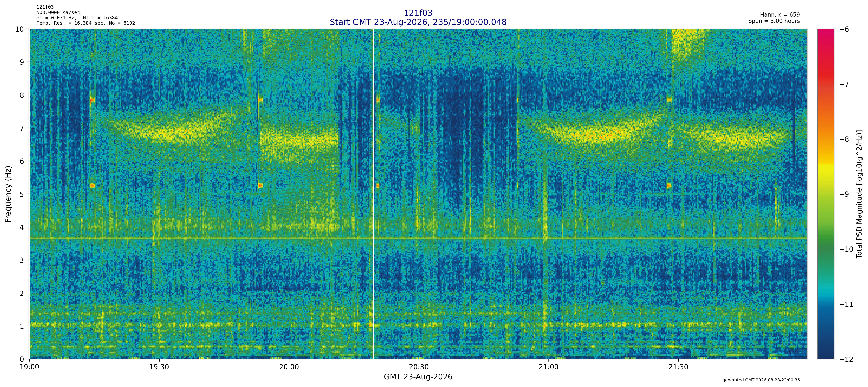Click the colorbar tick label '−7'
The width and height of the screenshot is (868, 387).
(x=844, y=84)
